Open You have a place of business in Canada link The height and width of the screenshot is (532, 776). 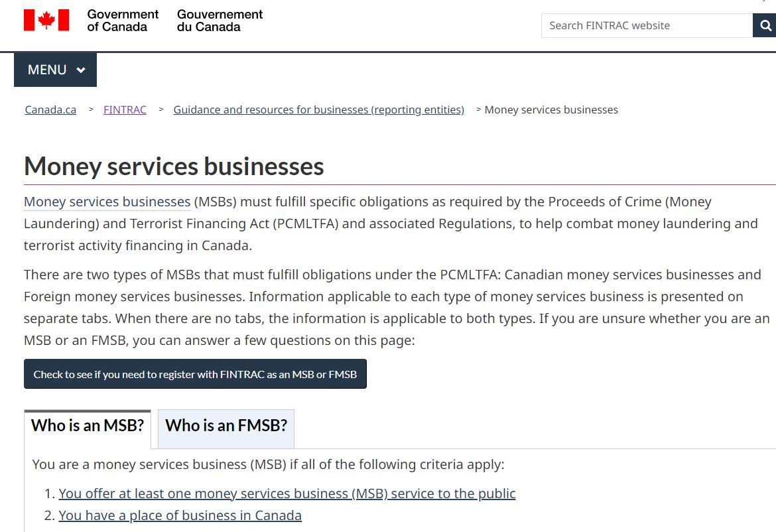(180, 515)
